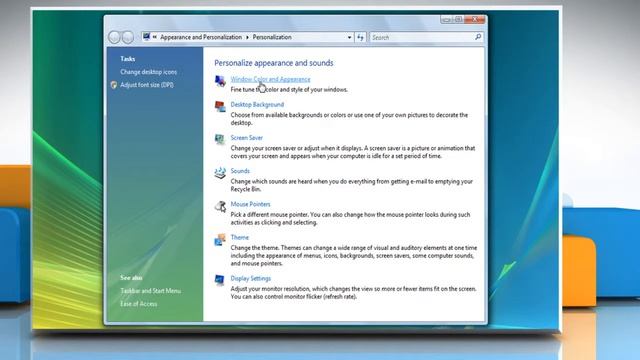Go back with the Back arrow button
The width and height of the screenshot is (640, 360).
pos(114,37)
